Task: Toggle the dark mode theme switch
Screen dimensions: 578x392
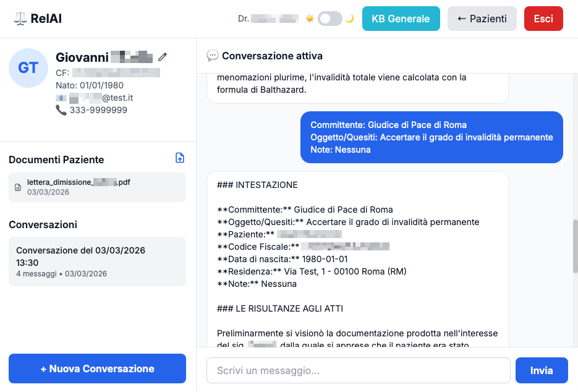Action: pos(330,19)
